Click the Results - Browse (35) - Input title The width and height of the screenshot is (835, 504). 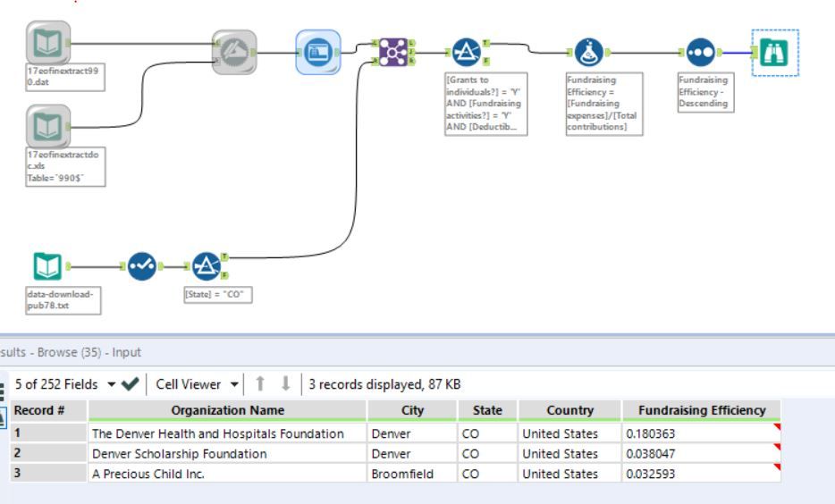pyautogui.click(x=71, y=352)
